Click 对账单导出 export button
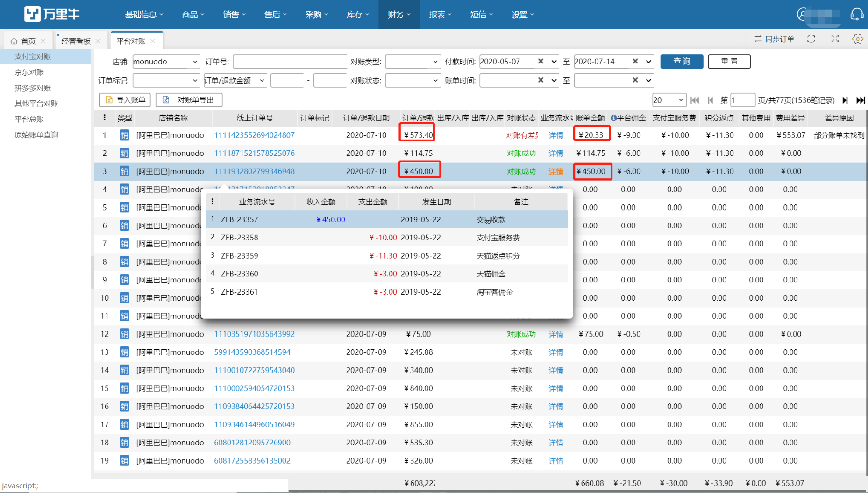868x493 pixels. pyautogui.click(x=189, y=100)
